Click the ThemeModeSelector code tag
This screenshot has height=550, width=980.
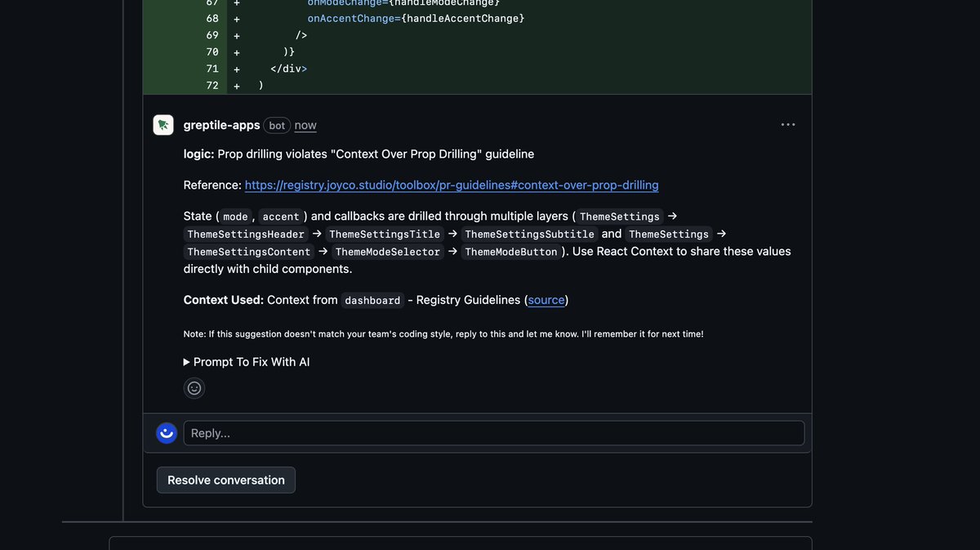pyautogui.click(x=388, y=252)
